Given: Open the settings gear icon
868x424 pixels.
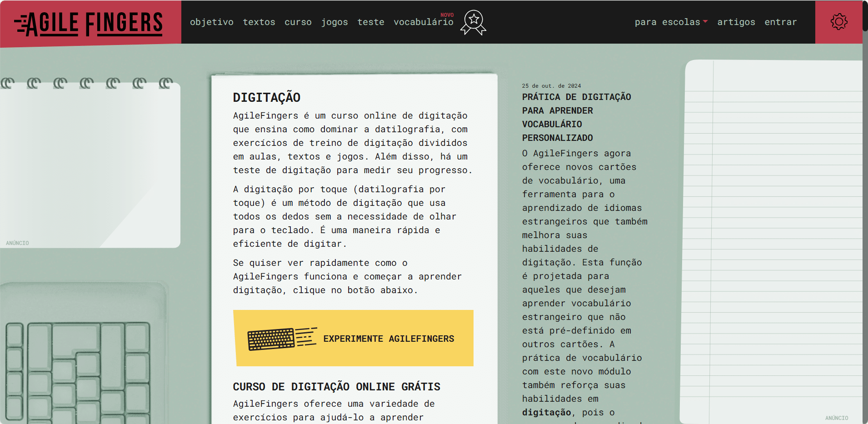Looking at the screenshot, I should (839, 22).
